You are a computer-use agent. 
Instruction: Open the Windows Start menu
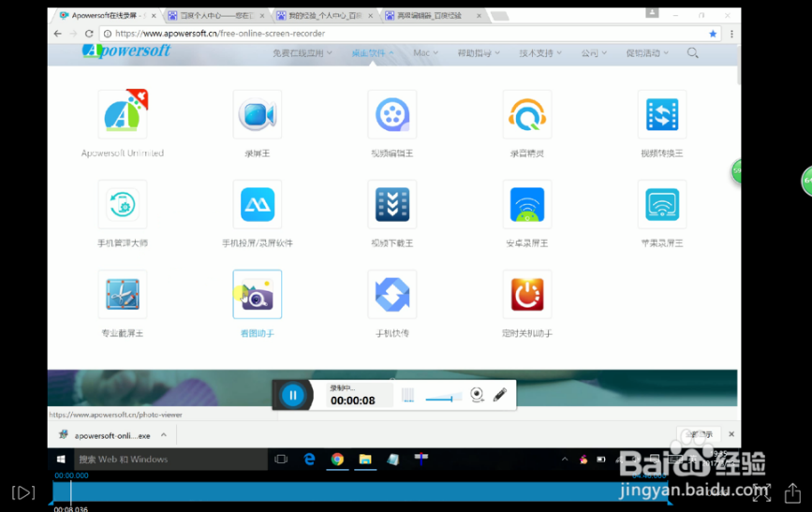(x=61, y=460)
